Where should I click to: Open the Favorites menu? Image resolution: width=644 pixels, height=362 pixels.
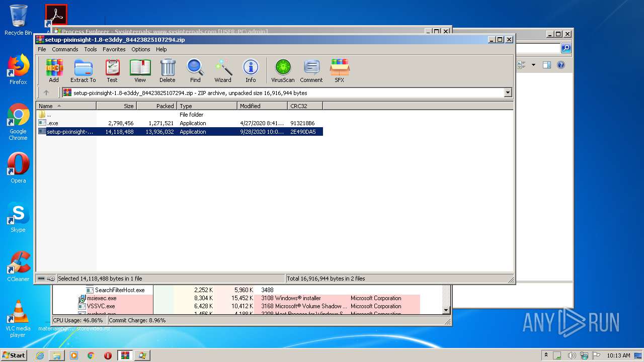pyautogui.click(x=114, y=49)
